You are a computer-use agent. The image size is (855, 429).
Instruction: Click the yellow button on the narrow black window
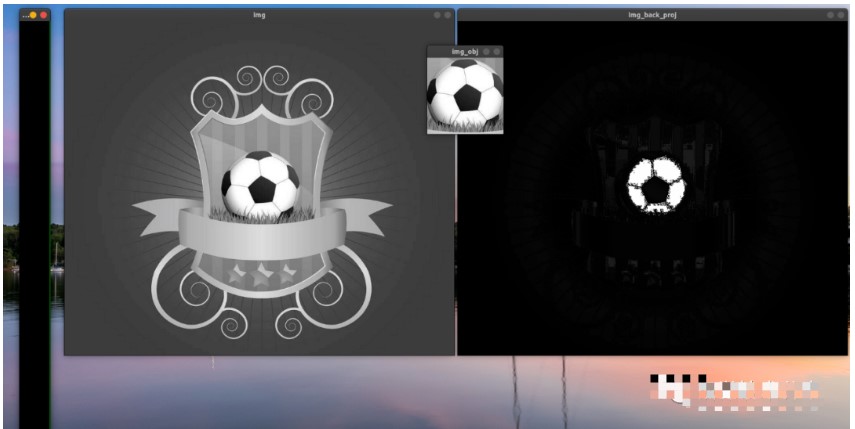[x=33, y=15]
